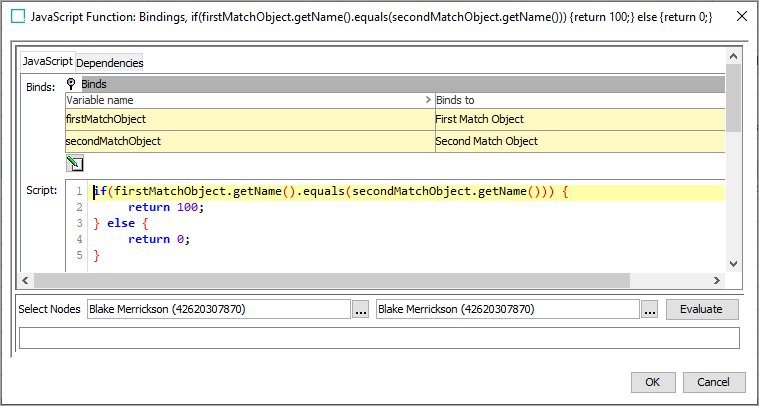This screenshot has height=406, width=759.
Task: Click the edit binds pencil icon
Action: [x=75, y=163]
